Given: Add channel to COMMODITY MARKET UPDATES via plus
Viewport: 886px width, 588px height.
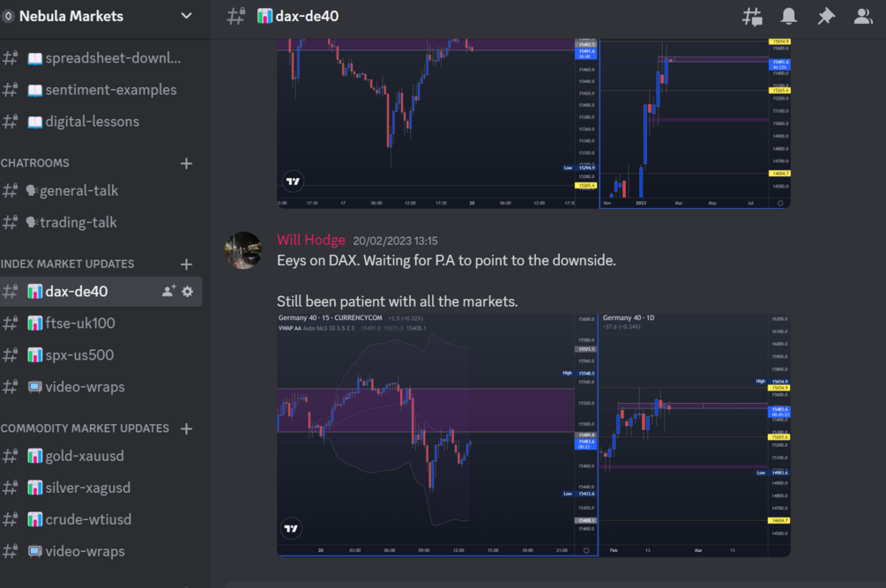Looking at the screenshot, I should tap(186, 428).
